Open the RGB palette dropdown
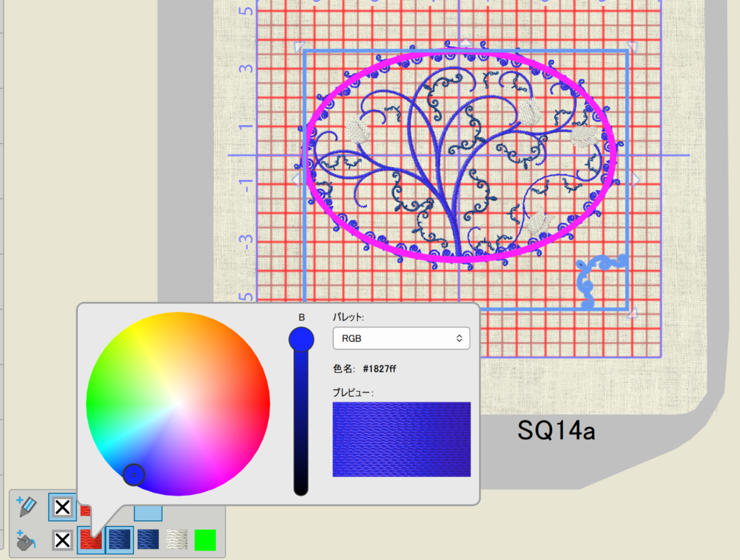740x560 pixels. click(401, 337)
